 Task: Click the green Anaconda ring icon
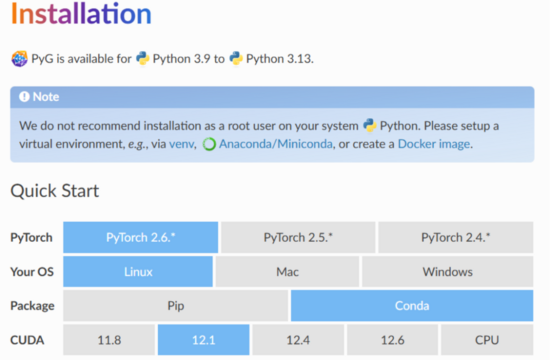tap(209, 144)
